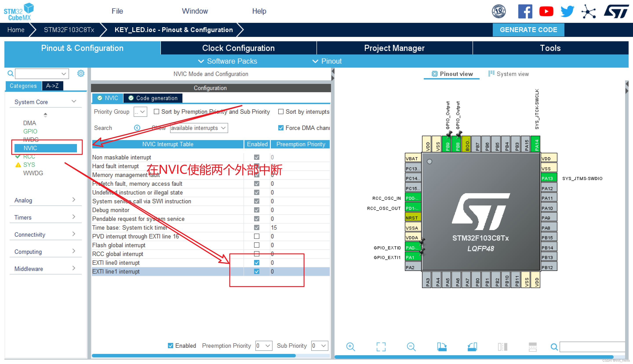Switch to Clock Configuration tab
Image resolution: width=633 pixels, height=364 pixels.
238,48
